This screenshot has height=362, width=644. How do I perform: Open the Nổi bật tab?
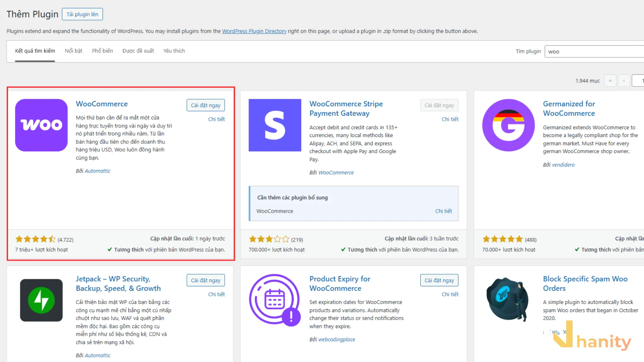[x=73, y=51]
